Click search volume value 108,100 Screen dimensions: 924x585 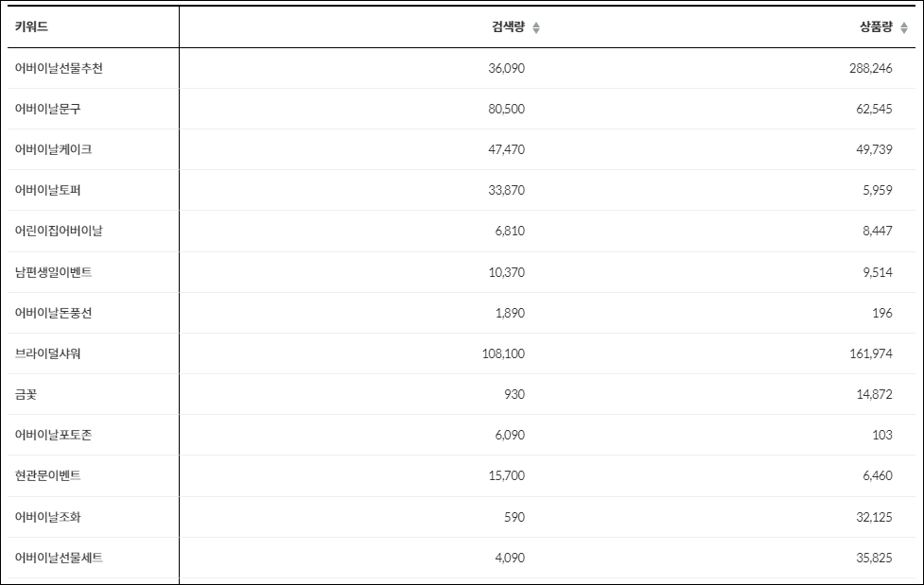point(503,353)
